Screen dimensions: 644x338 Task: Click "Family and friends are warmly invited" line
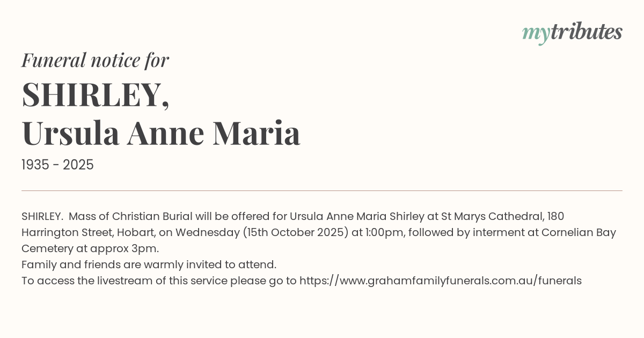click(149, 264)
